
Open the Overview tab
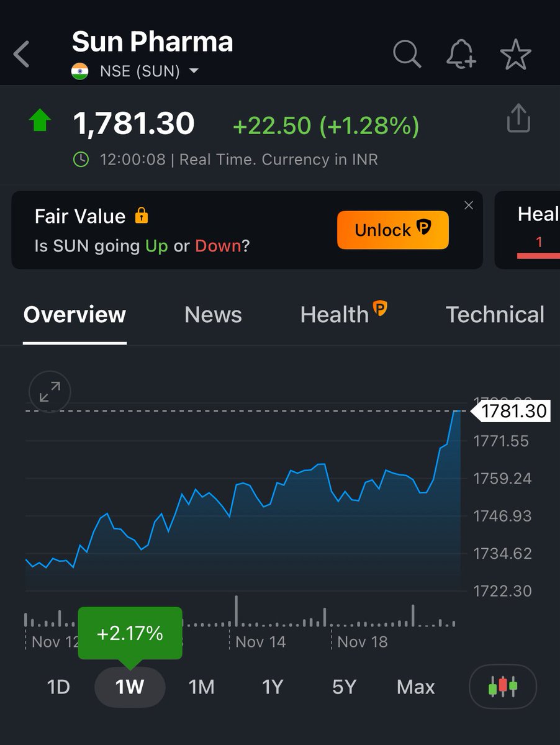(75, 315)
